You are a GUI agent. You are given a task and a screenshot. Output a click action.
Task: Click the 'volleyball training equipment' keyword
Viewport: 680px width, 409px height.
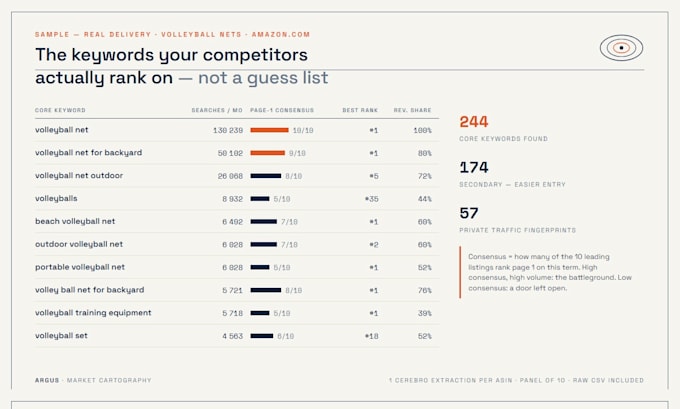(93, 313)
